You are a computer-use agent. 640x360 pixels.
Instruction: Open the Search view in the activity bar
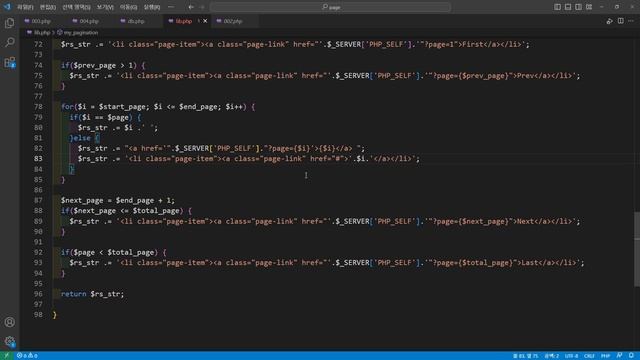(9, 42)
